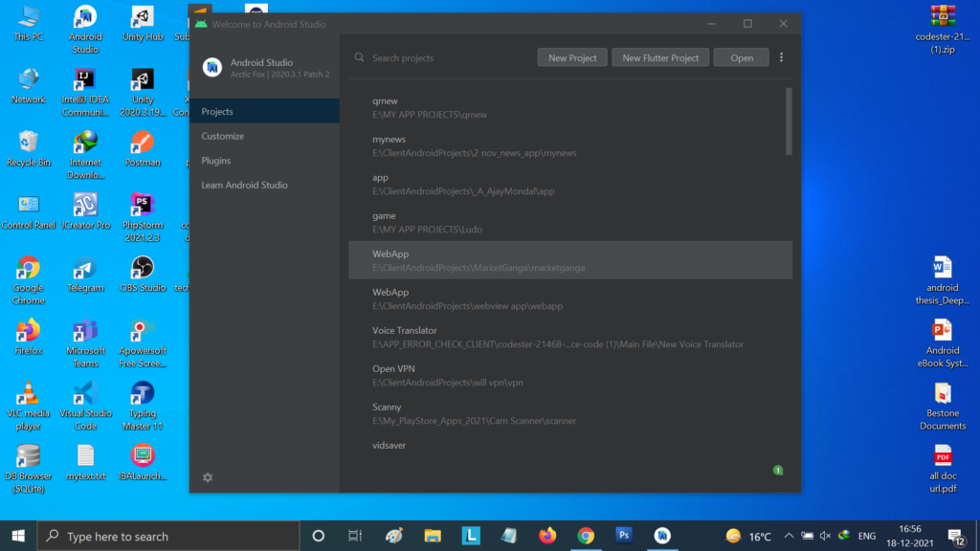Image resolution: width=980 pixels, height=551 pixels.
Task: Select the PhpStorm 2021.2.3 icon
Action: point(143,219)
